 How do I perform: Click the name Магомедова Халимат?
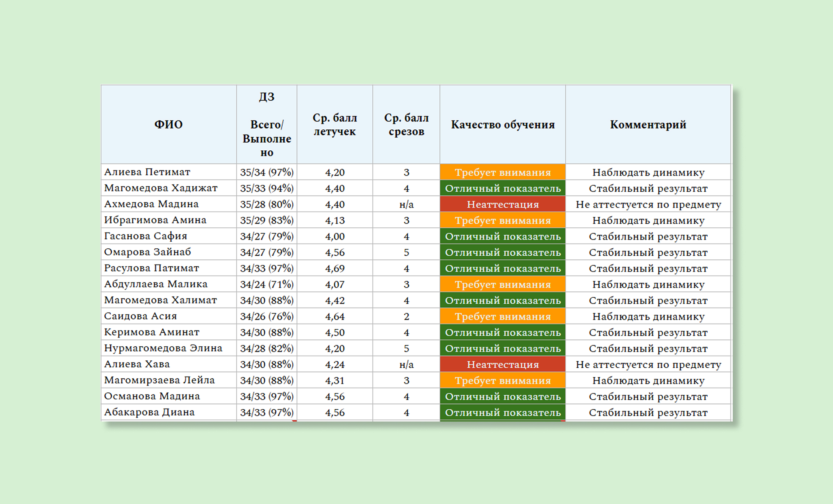click(160, 300)
